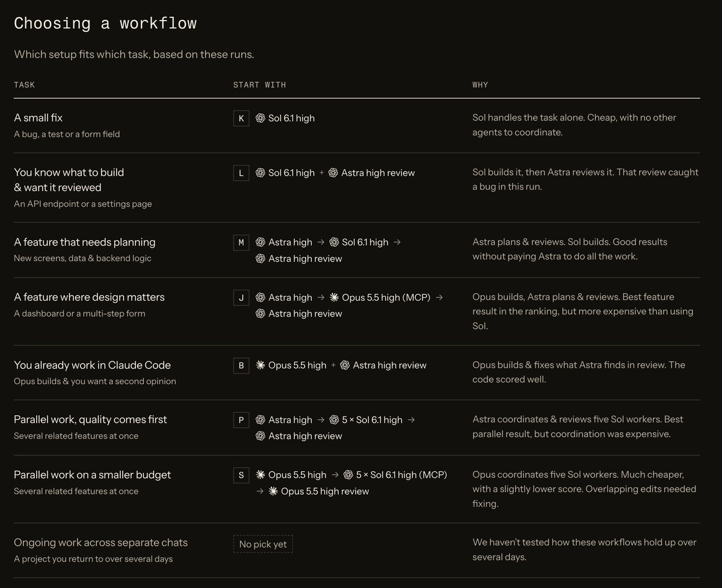Viewport: 722px width, 588px height.
Task: Click the 'Choosing a workflow' heading
Action: tap(105, 23)
